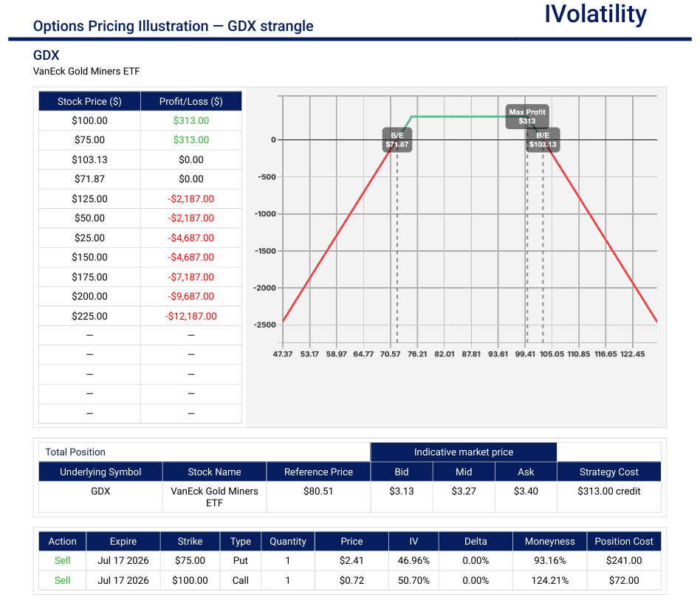This screenshot has height=600, width=700.
Task: Click the -2500 y-axis label
Action: 265,325
